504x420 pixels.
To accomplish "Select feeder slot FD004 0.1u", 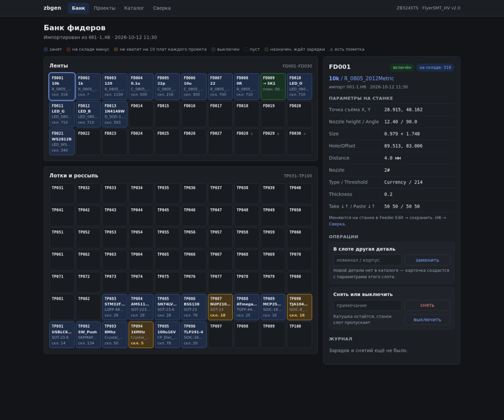I will point(141,87).
